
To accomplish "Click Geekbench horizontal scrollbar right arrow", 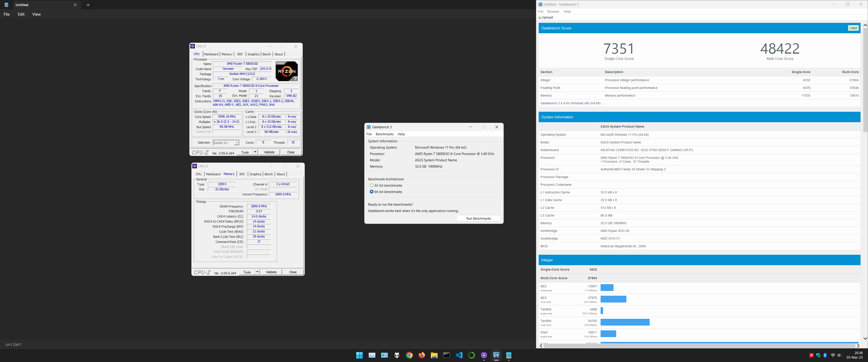I will pyautogui.click(x=858, y=346).
